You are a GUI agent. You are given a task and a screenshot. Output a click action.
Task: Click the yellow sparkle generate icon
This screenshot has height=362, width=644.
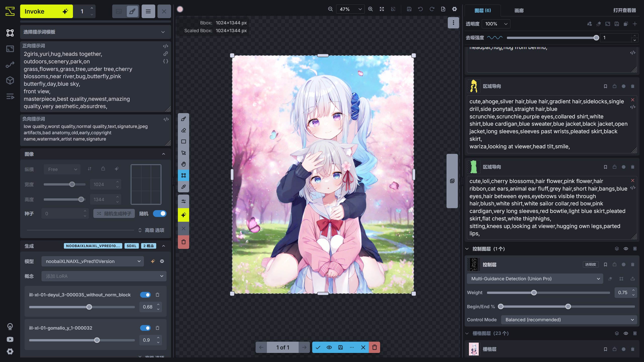click(183, 215)
